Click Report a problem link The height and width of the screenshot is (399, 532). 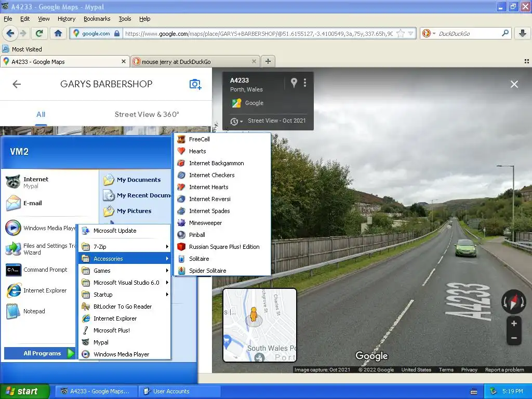[x=504, y=369]
